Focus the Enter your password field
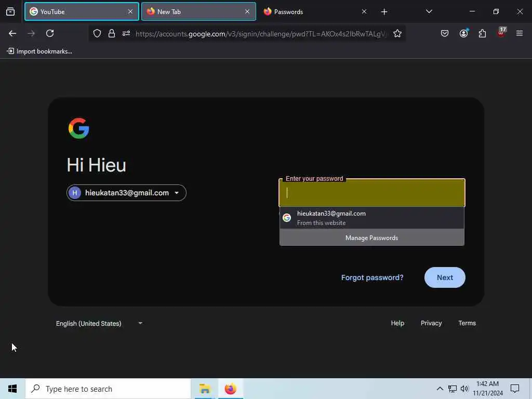 (372, 193)
